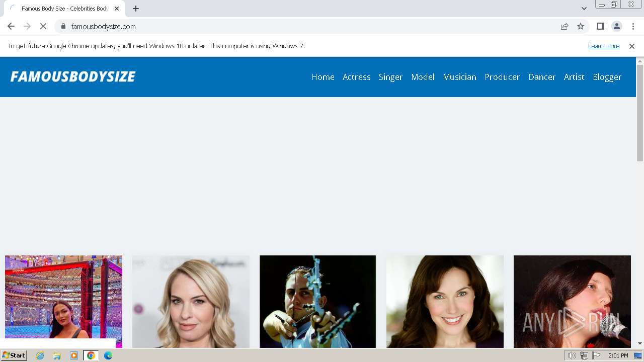Screen dimensions: 644x362
Task: Open the Windows Start menu
Action: point(14,355)
